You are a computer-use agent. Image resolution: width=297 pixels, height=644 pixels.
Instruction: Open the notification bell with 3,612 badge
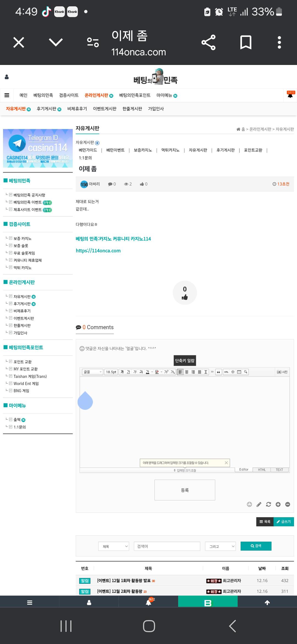coord(290,95)
